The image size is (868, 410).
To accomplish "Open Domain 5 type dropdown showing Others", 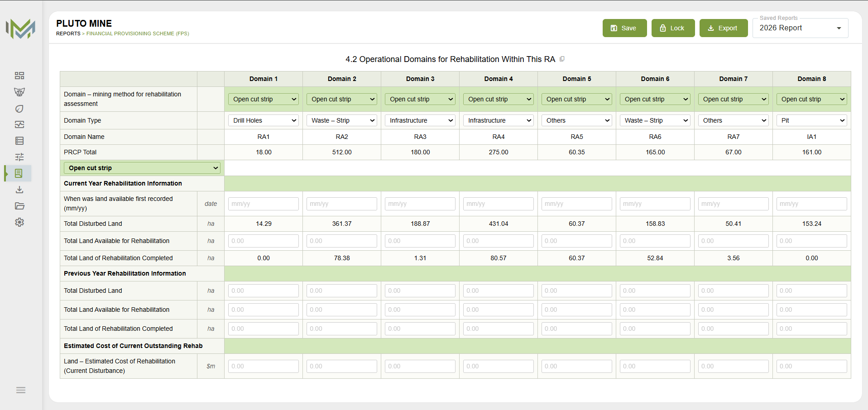I will 577,120.
